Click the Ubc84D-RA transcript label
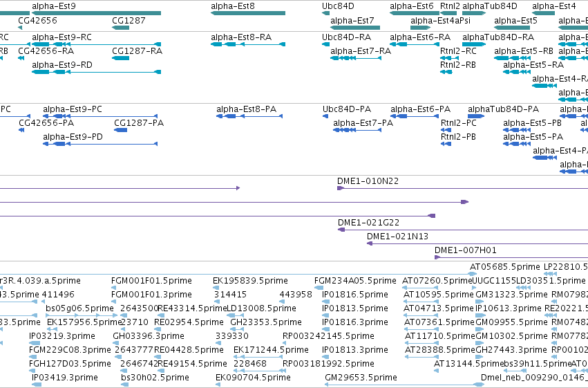588x388 pixels. pyautogui.click(x=346, y=37)
